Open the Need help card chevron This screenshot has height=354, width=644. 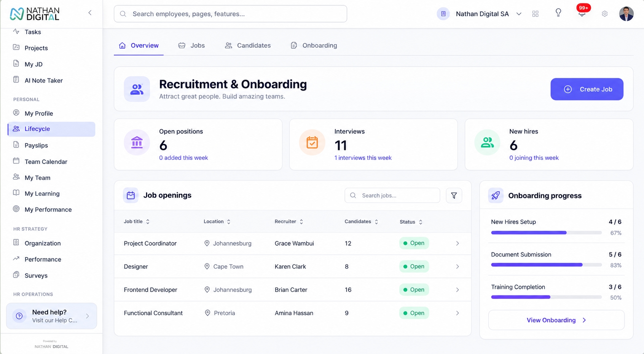88,316
